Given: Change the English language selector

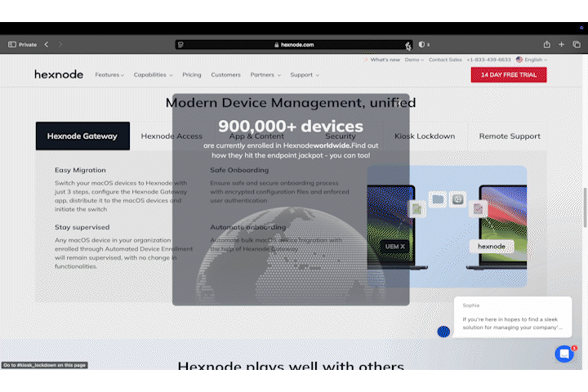Looking at the screenshot, I should [532, 60].
